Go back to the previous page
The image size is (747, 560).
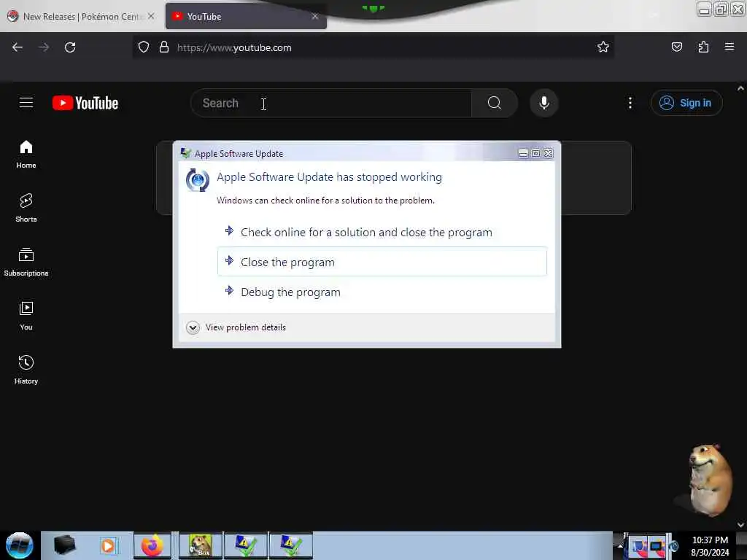pyautogui.click(x=18, y=47)
